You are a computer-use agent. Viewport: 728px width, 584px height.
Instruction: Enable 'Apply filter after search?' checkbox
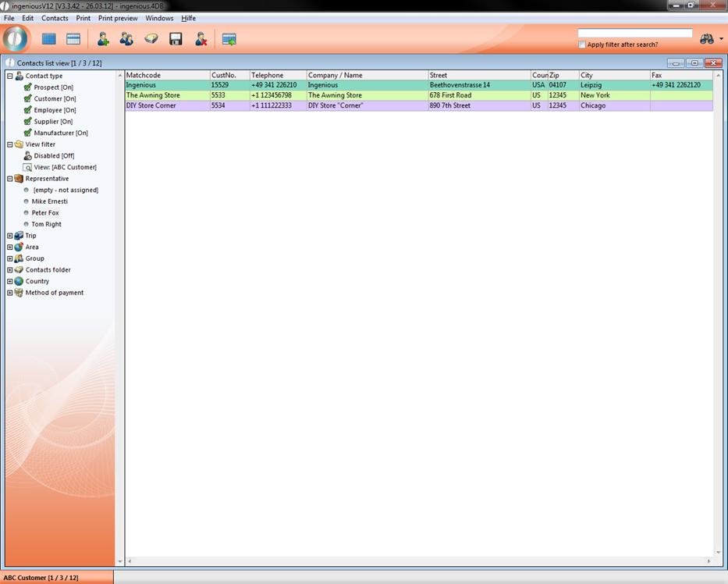[x=582, y=45]
